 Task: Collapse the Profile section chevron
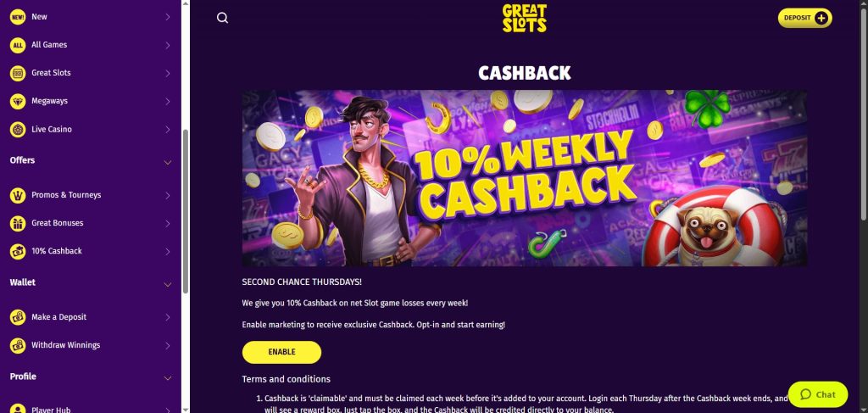point(168,378)
